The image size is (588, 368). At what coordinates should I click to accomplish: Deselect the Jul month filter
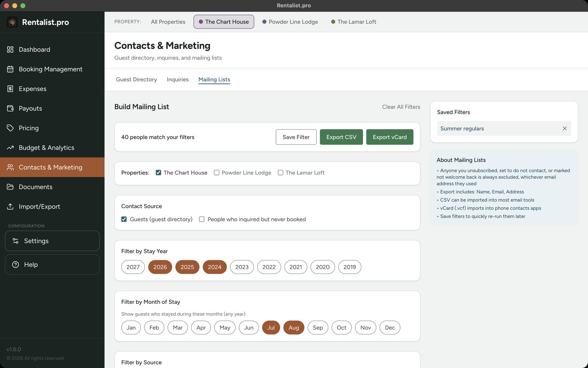(x=271, y=328)
